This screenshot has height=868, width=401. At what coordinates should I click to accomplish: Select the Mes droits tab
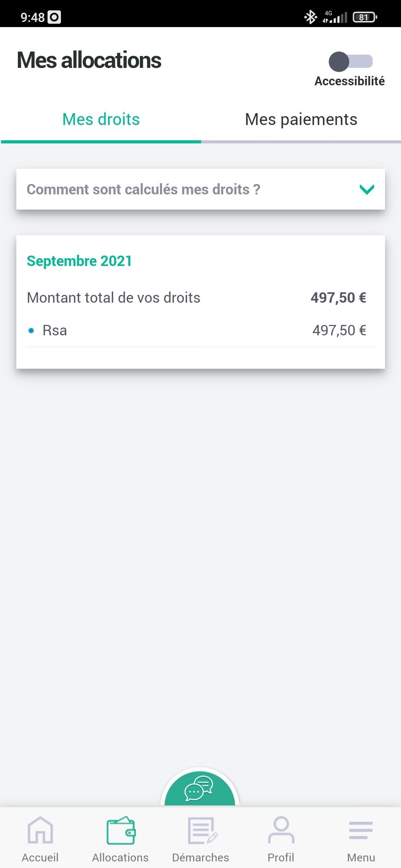[x=101, y=119]
